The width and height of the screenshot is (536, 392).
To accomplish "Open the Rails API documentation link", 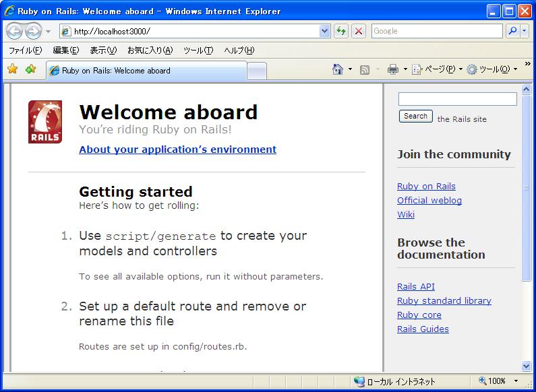I will [416, 287].
